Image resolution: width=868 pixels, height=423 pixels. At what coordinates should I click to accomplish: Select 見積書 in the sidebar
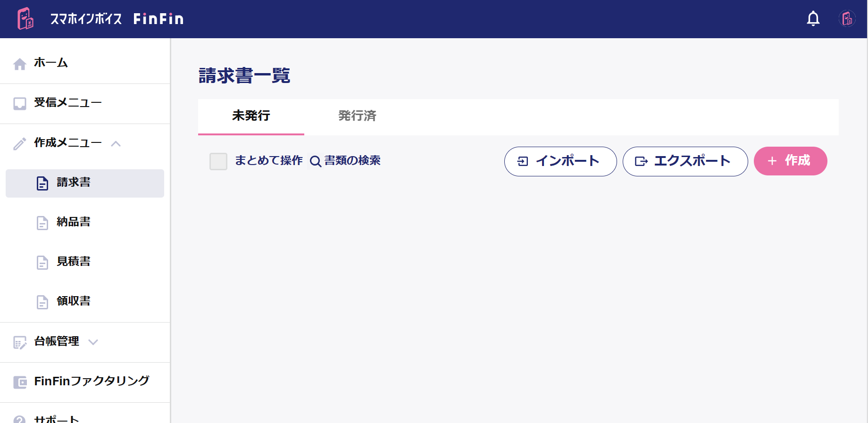coord(85,262)
